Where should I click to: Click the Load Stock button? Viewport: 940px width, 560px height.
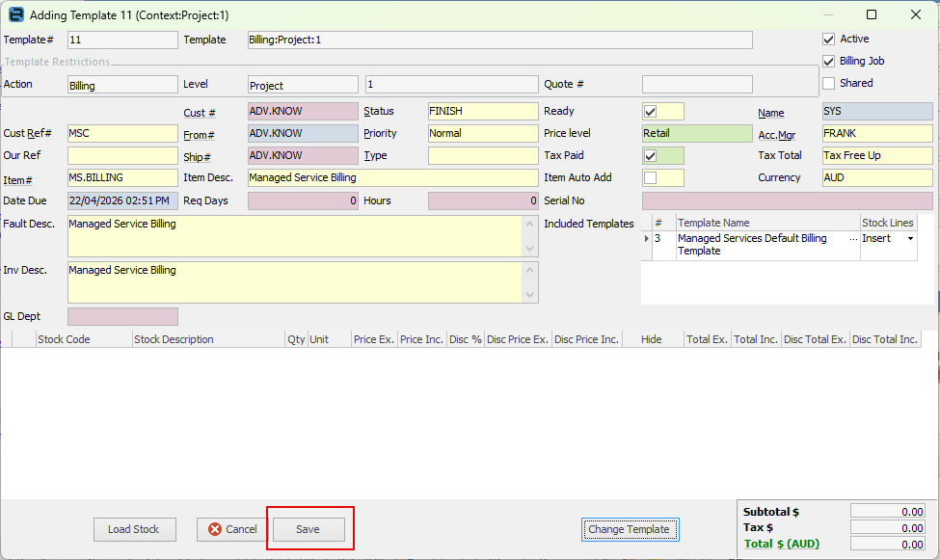pos(135,529)
